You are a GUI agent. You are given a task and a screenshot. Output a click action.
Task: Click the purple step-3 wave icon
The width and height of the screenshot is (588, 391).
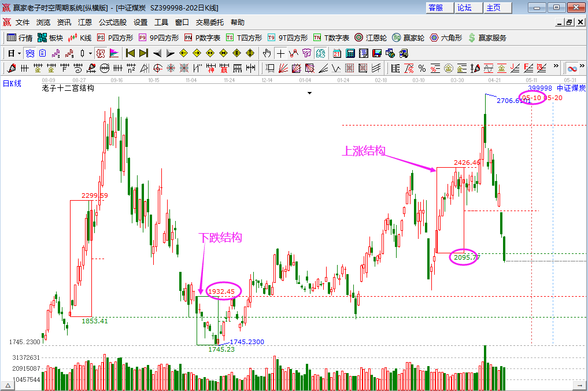click(x=56, y=54)
